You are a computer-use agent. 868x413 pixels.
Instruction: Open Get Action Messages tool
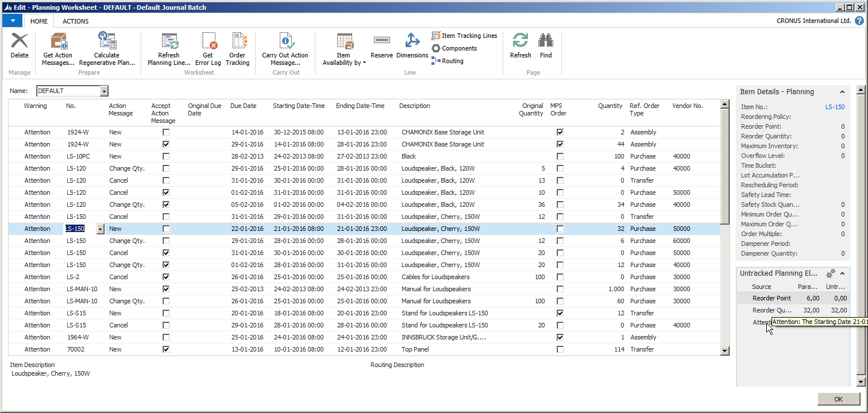[58, 41]
